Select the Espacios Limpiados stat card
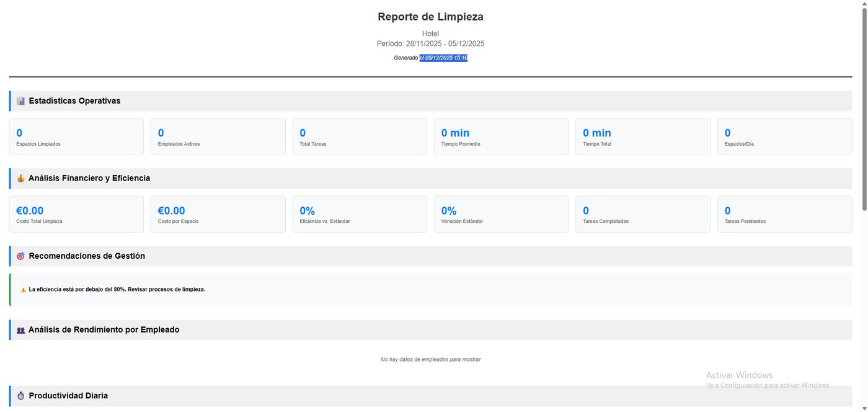Screen dimensions: 868x412 click(x=76, y=137)
